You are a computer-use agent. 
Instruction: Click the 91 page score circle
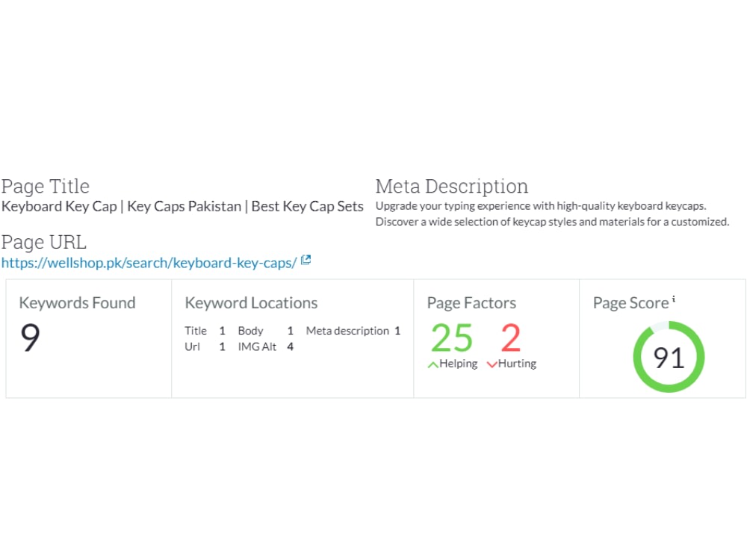coord(669,357)
